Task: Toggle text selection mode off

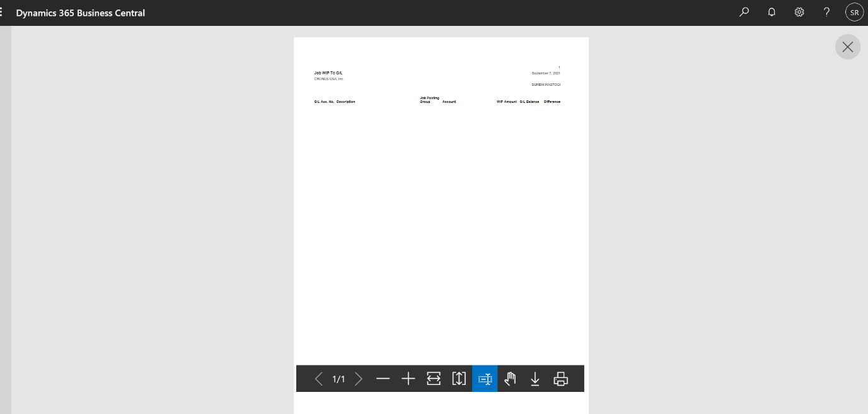Action: [x=484, y=379]
